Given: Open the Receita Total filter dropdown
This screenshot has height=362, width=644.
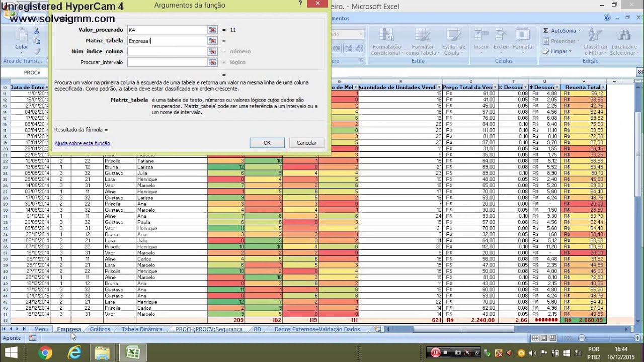Looking at the screenshot, I should 603,87.
